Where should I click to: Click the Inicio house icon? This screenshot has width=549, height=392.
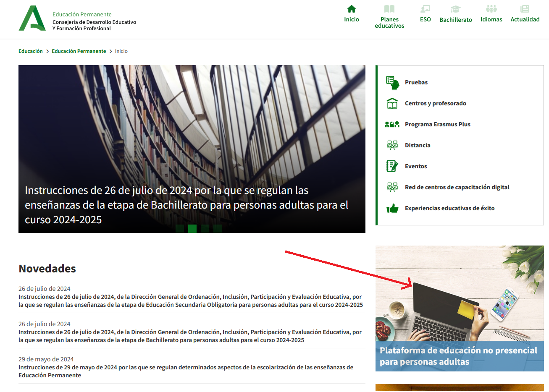pyautogui.click(x=352, y=9)
